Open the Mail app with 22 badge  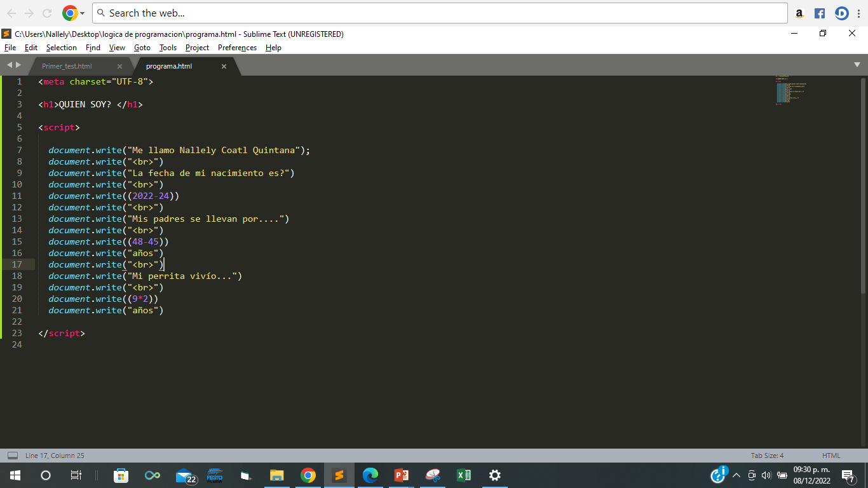(x=186, y=475)
